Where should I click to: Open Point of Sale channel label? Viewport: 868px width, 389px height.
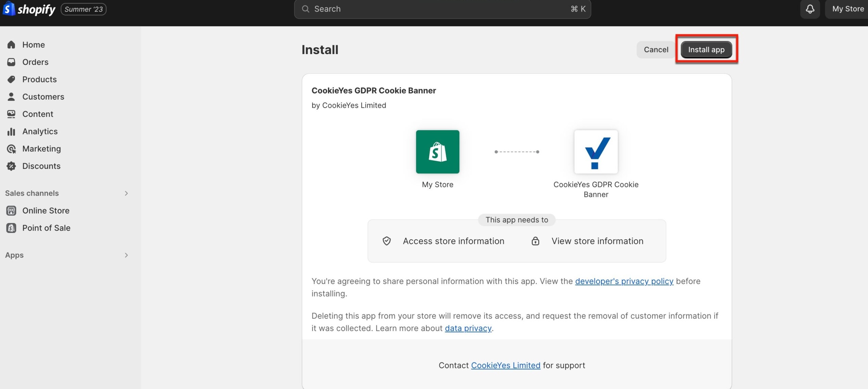(46, 228)
